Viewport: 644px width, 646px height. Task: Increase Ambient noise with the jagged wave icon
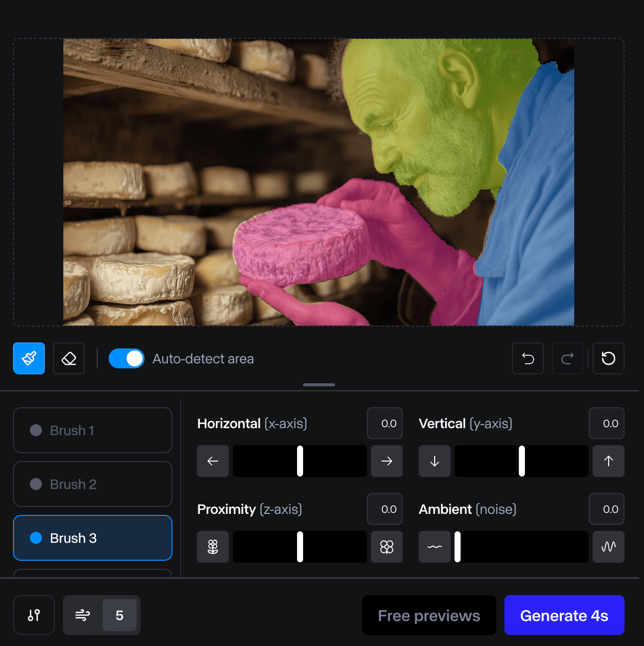click(x=608, y=547)
